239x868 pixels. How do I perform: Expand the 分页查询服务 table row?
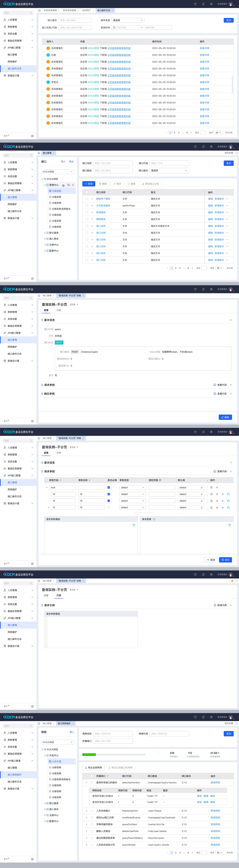tap(92, 206)
